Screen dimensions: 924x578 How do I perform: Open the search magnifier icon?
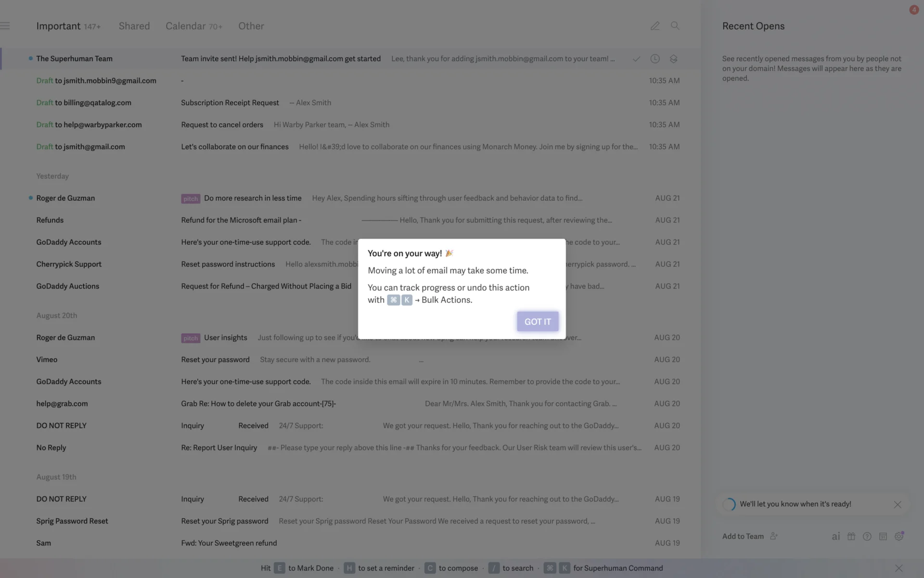[675, 26]
